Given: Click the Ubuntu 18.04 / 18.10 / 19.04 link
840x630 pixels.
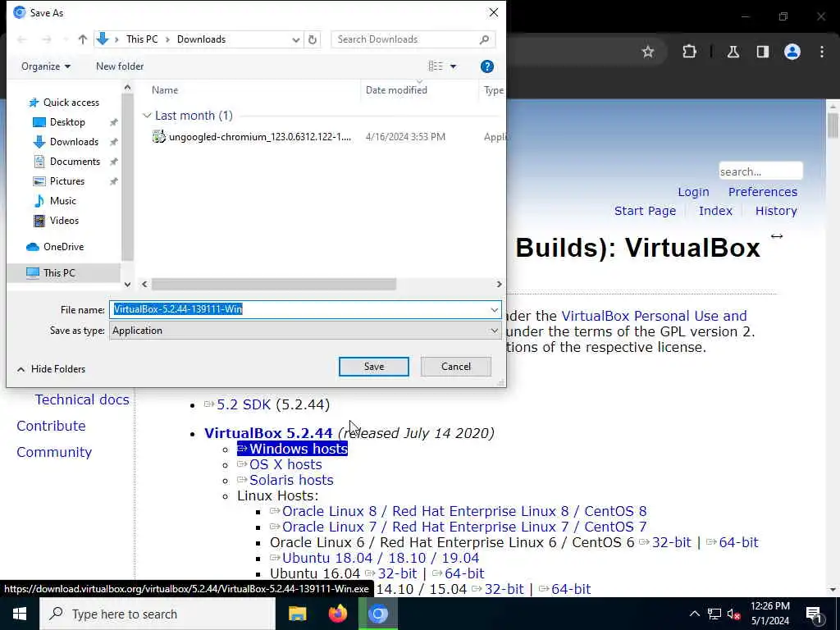Looking at the screenshot, I should [381, 558].
